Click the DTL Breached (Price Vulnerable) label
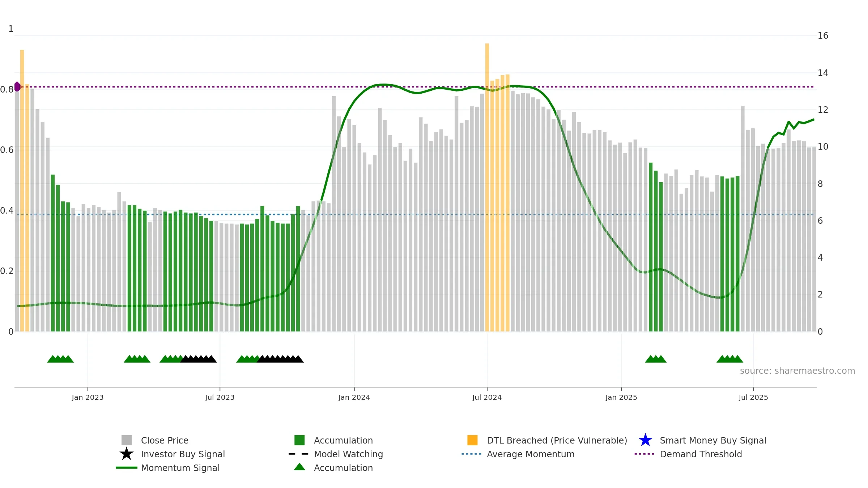This screenshot has width=868, height=488. click(x=557, y=440)
